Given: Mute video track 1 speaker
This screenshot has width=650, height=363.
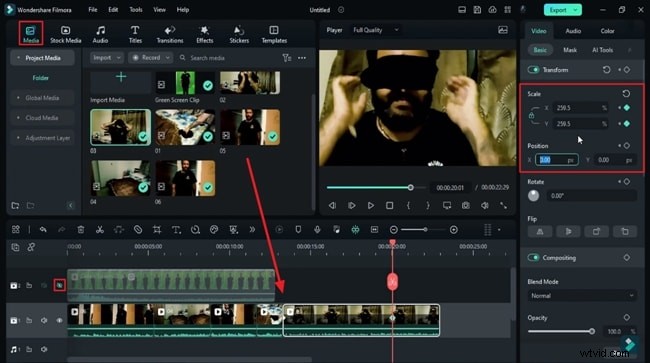Looking at the screenshot, I should click(x=44, y=320).
